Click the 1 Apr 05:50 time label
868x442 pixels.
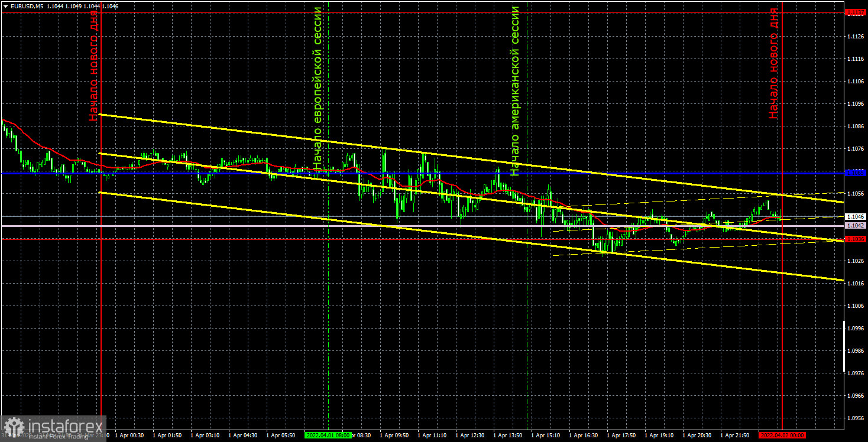coord(281,435)
